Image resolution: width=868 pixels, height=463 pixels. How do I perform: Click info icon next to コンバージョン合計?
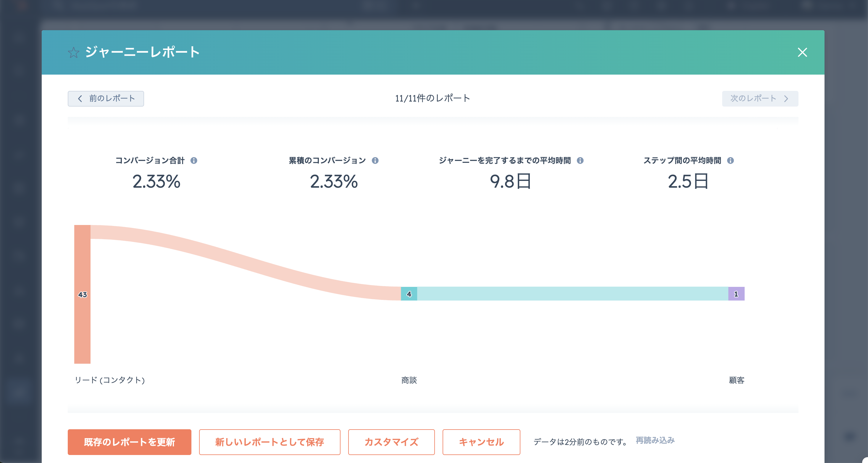pos(194,160)
